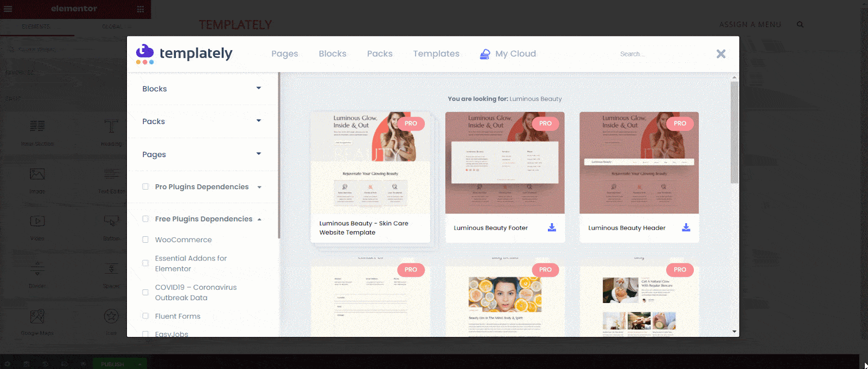Switch to the Templates tab in Templately
The image size is (868, 369).
coord(436,54)
